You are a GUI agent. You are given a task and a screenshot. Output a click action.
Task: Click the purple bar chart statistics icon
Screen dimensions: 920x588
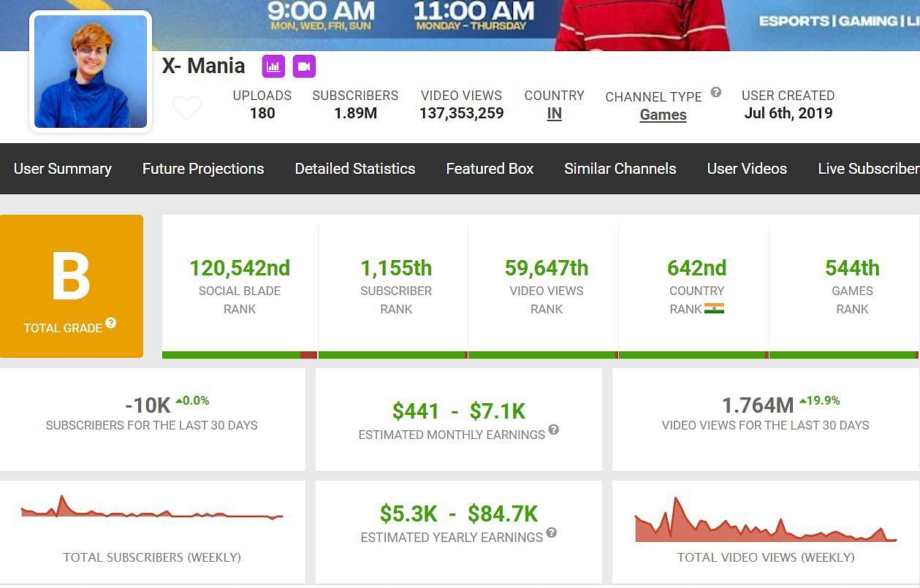pyautogui.click(x=273, y=66)
